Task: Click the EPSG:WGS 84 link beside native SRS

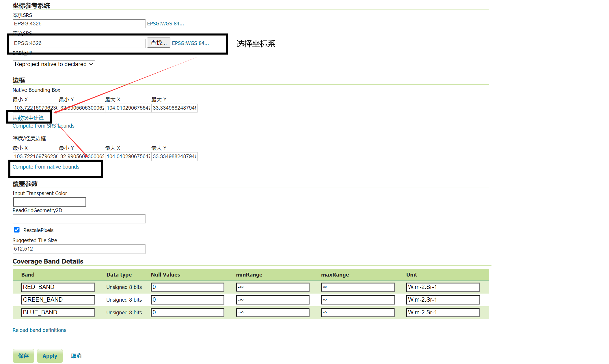Action: pyautogui.click(x=165, y=24)
